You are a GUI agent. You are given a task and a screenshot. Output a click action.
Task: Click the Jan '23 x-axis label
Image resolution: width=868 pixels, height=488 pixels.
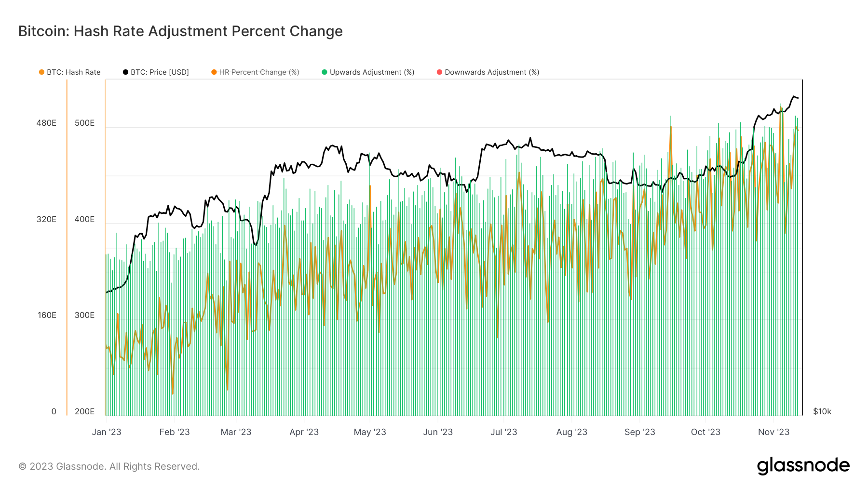(x=107, y=432)
